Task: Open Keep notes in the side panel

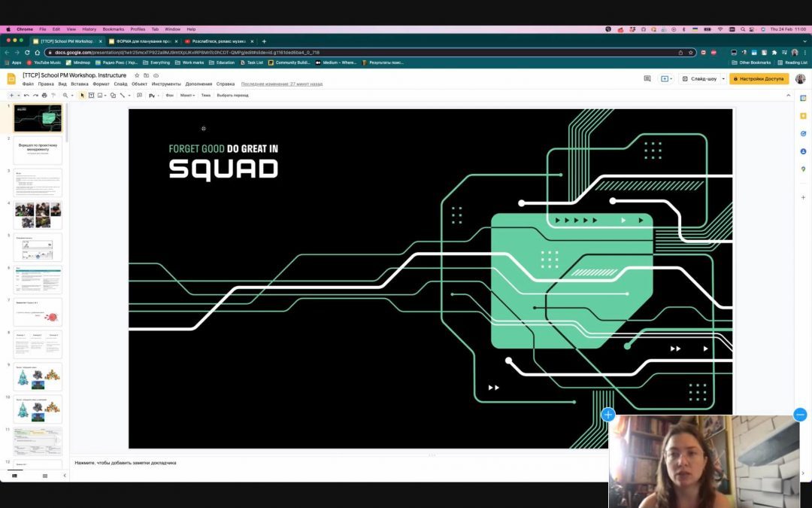Action: pyautogui.click(x=803, y=116)
